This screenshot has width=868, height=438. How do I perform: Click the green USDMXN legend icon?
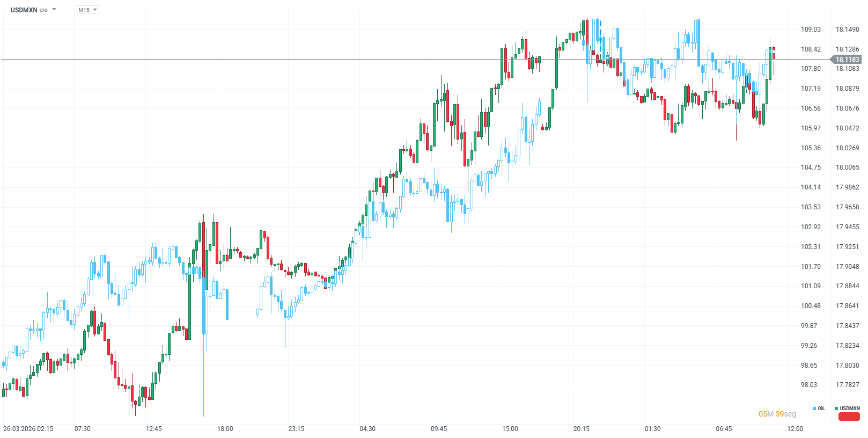click(x=835, y=408)
